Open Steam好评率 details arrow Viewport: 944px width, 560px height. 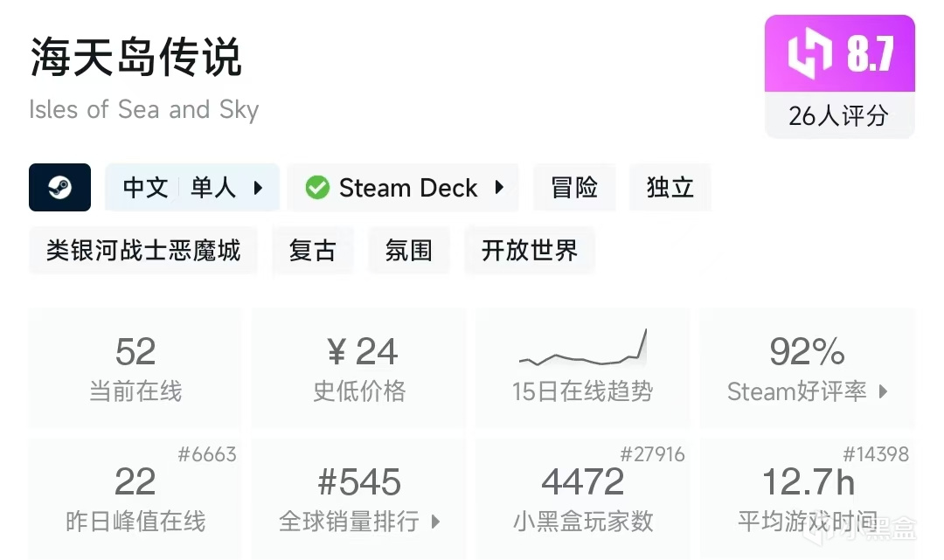(x=883, y=392)
